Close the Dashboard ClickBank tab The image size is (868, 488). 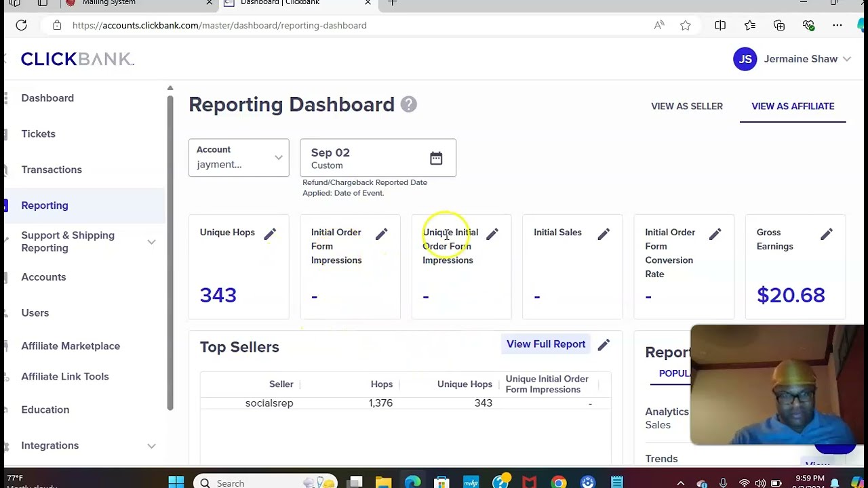pos(368,3)
